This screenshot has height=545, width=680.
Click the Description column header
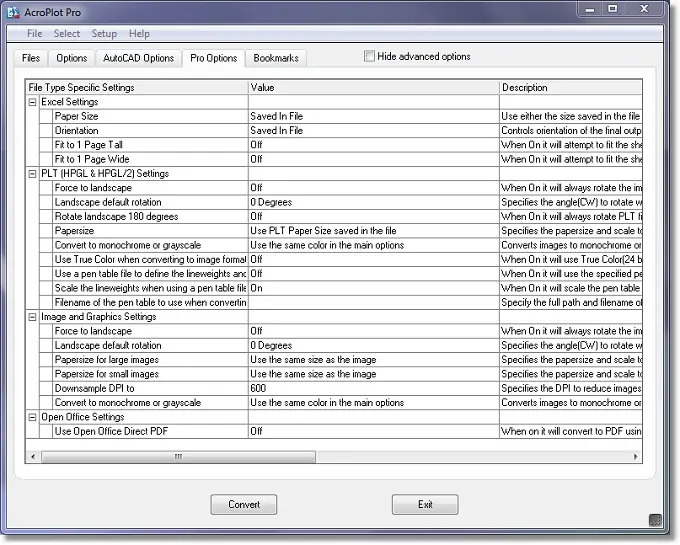pyautogui.click(x=571, y=88)
